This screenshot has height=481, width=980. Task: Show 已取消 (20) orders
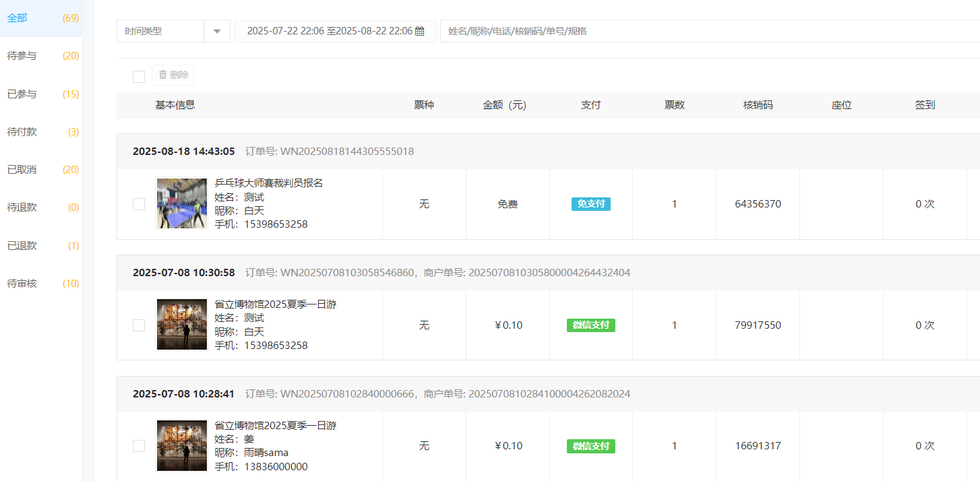(41, 170)
